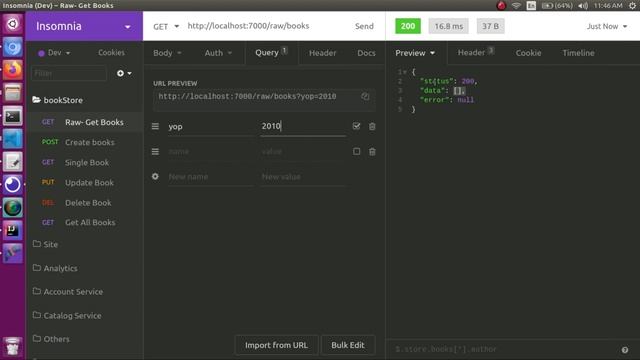Image resolution: width=640 pixels, height=360 pixels.
Task: Expand the Others folder
Action: pyautogui.click(x=51, y=339)
